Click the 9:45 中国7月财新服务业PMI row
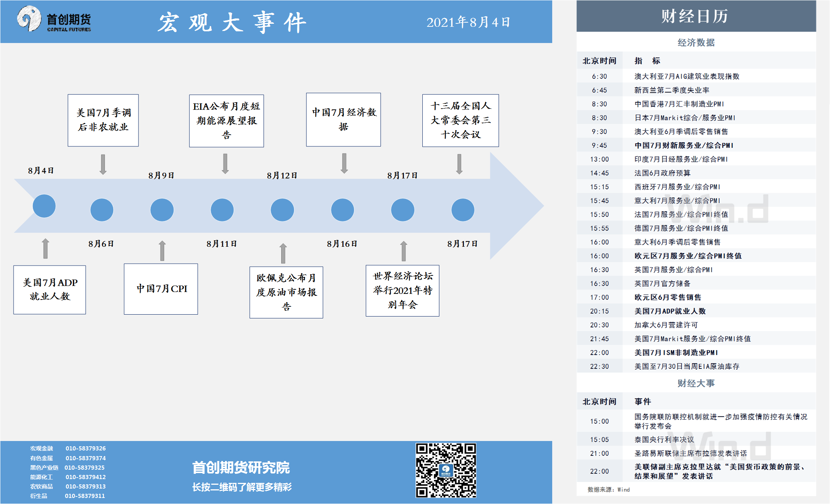Image resolution: width=830 pixels, height=504 pixels. point(684,145)
